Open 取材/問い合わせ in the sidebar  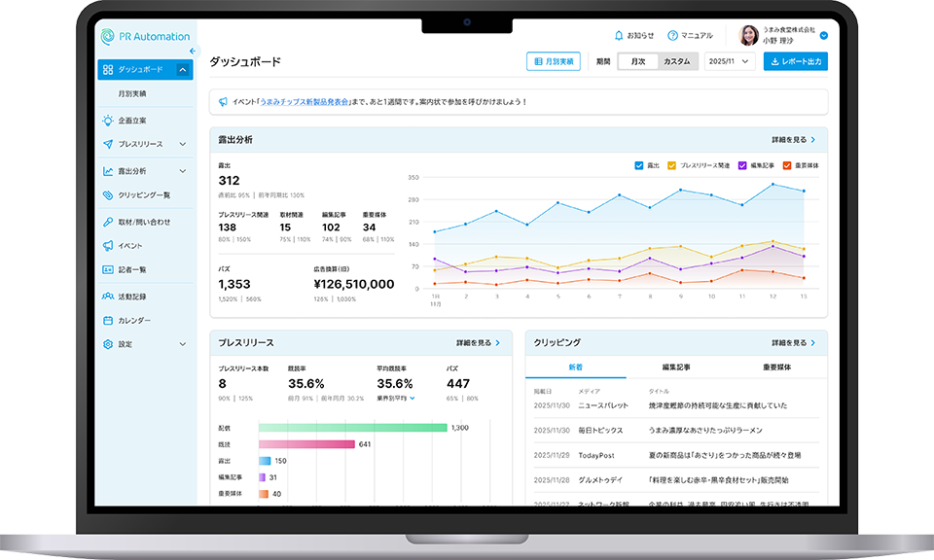tap(110, 222)
